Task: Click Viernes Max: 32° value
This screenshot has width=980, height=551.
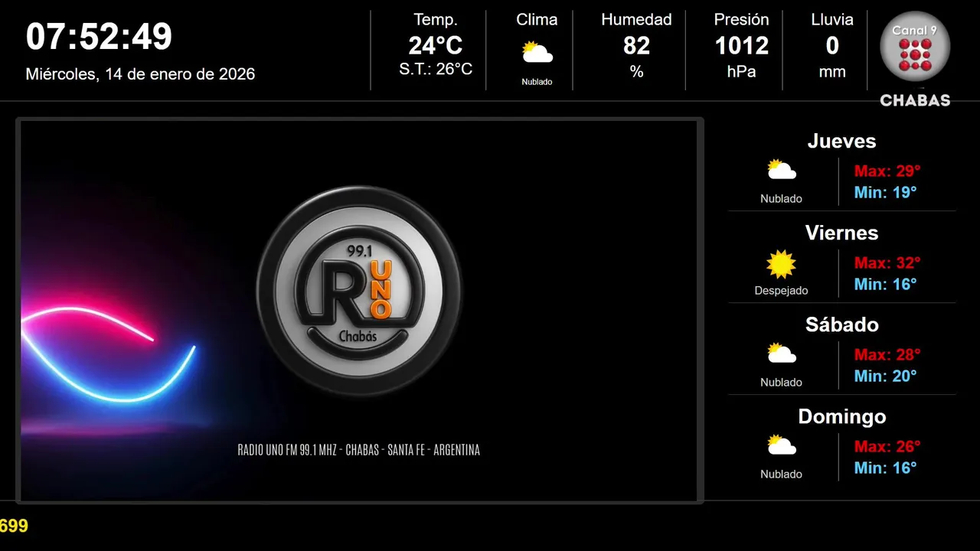Action: pyautogui.click(x=887, y=262)
